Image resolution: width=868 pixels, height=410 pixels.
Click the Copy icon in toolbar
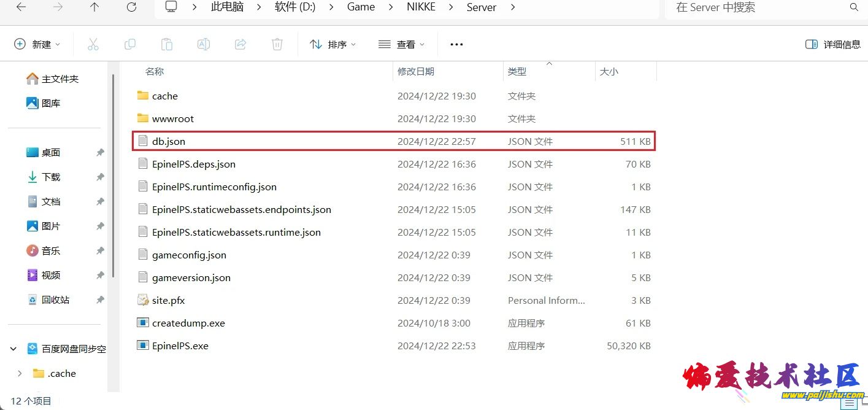130,44
